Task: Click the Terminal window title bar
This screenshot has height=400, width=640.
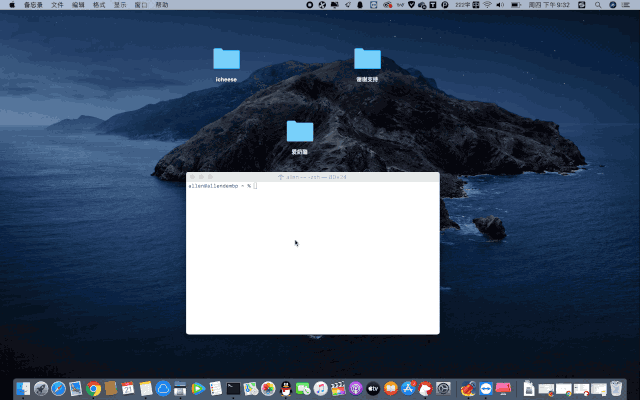Action: click(x=313, y=177)
